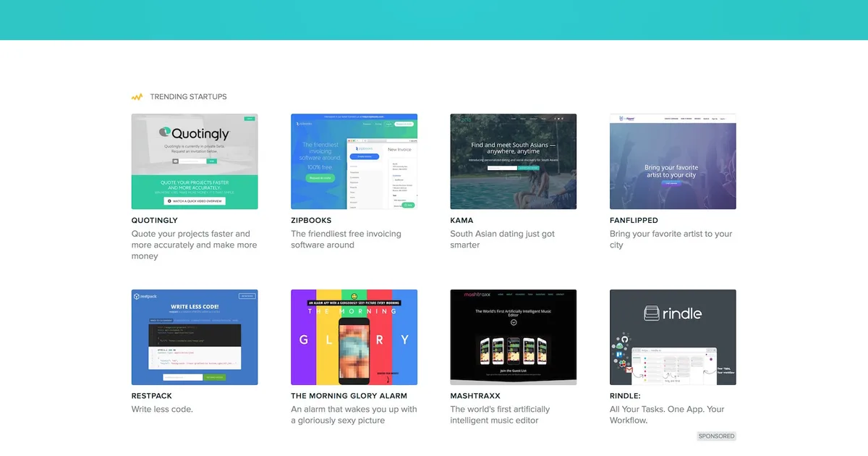Click the QUOTINGLY title link
The width and height of the screenshot is (868, 456).
(155, 221)
